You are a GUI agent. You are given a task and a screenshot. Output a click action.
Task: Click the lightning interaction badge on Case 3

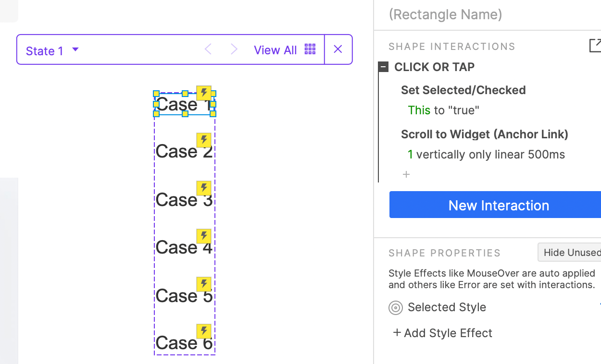(204, 188)
